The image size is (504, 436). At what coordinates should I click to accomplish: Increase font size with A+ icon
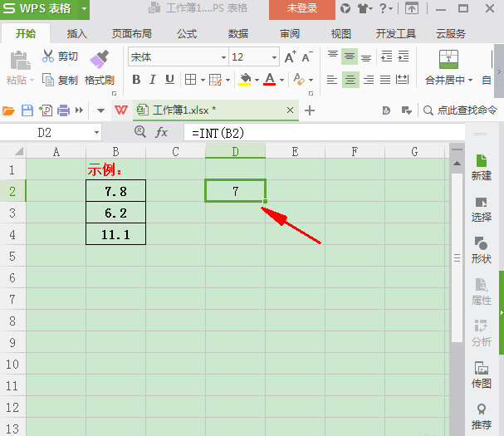tap(291, 57)
